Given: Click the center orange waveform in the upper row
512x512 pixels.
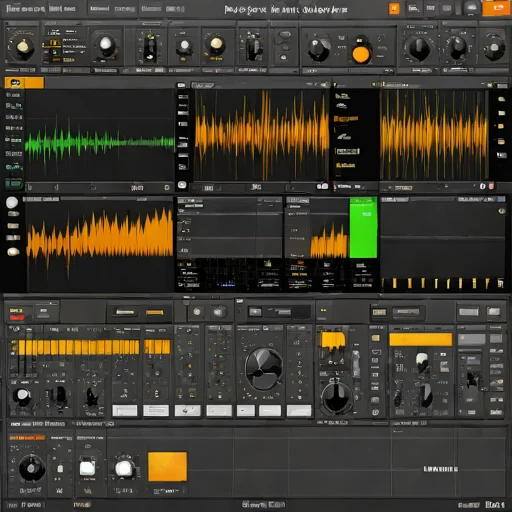Looking at the screenshot, I should point(262,135).
